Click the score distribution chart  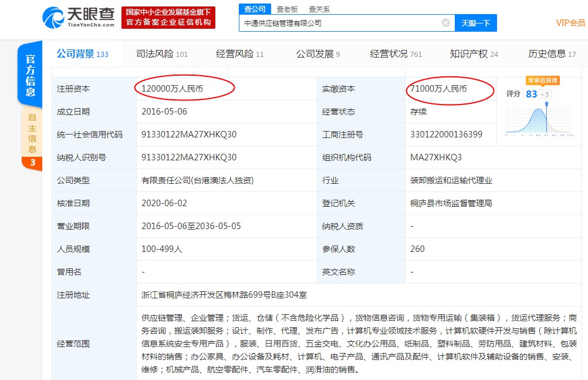coord(539,119)
